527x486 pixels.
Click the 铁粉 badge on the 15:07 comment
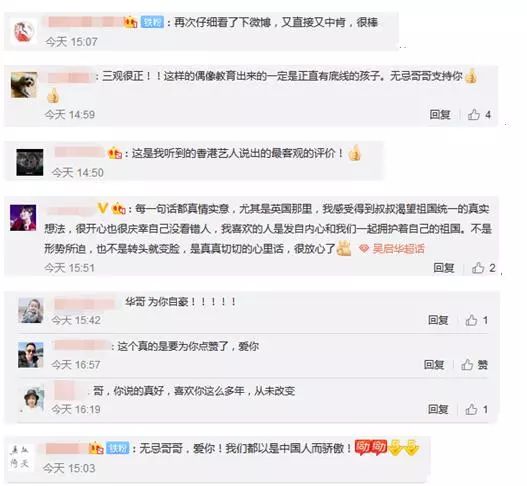click(x=152, y=23)
